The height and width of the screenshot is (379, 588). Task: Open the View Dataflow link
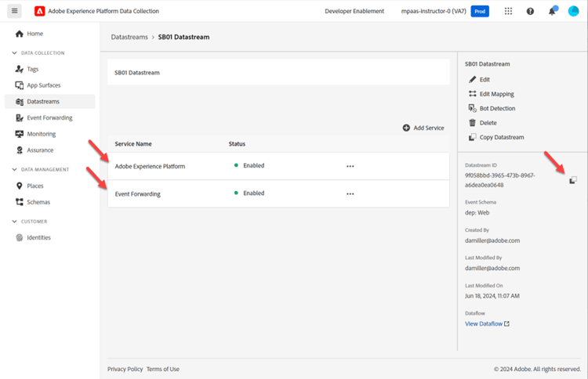484,323
